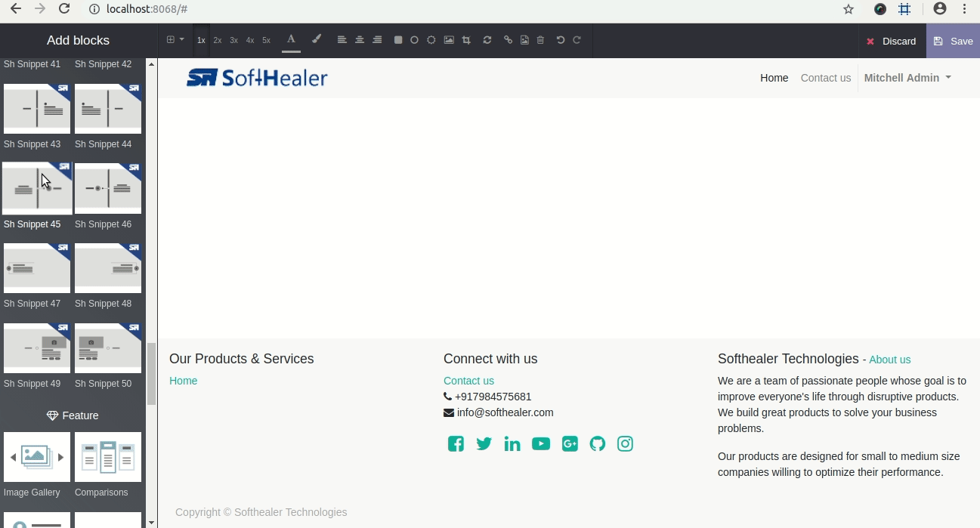Choose the Sh Snippet 46 block
This screenshot has height=528, width=980.
pos(108,188)
